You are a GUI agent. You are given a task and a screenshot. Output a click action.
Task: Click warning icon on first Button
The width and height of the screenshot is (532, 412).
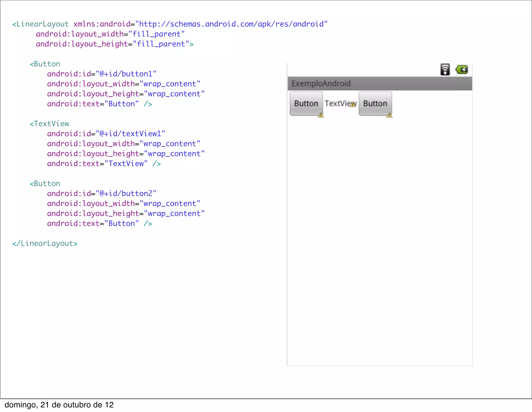click(321, 115)
